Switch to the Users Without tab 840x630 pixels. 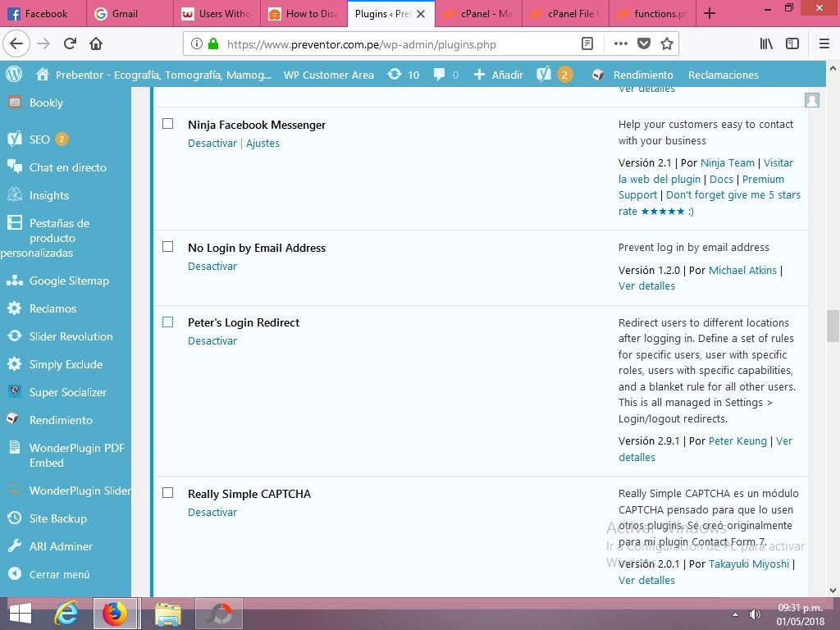coord(217,13)
